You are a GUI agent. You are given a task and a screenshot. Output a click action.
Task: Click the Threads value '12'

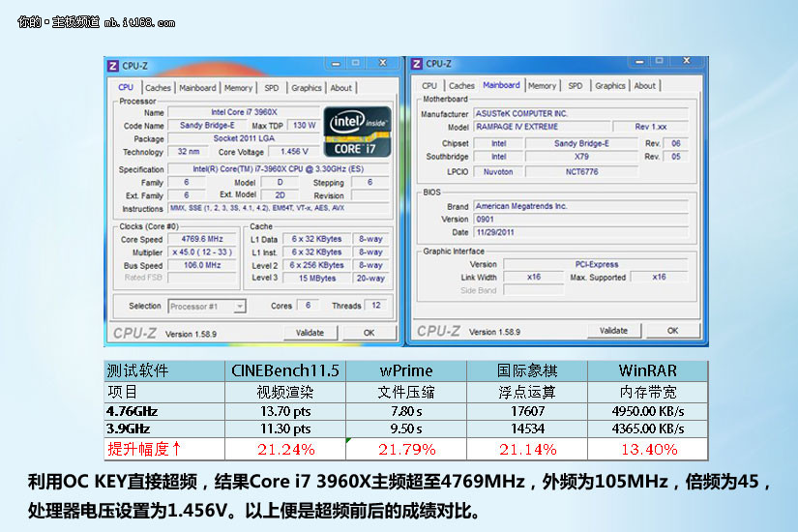point(376,305)
